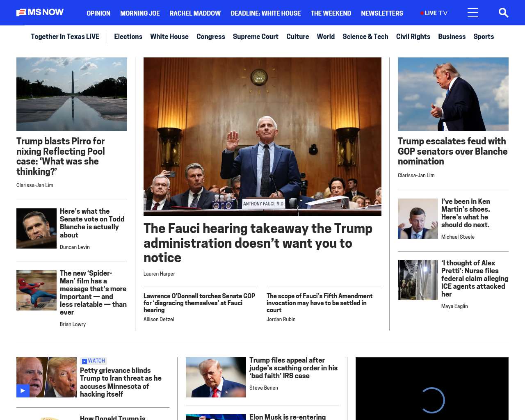Open the Opinion menu item
Image resolution: width=525 pixels, height=420 pixels.
pos(98,13)
